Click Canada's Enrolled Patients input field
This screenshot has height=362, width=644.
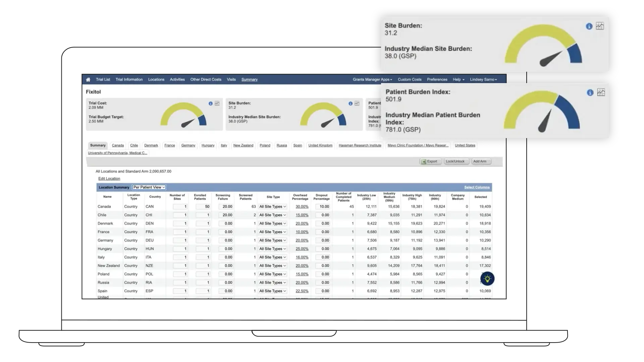coord(203,207)
